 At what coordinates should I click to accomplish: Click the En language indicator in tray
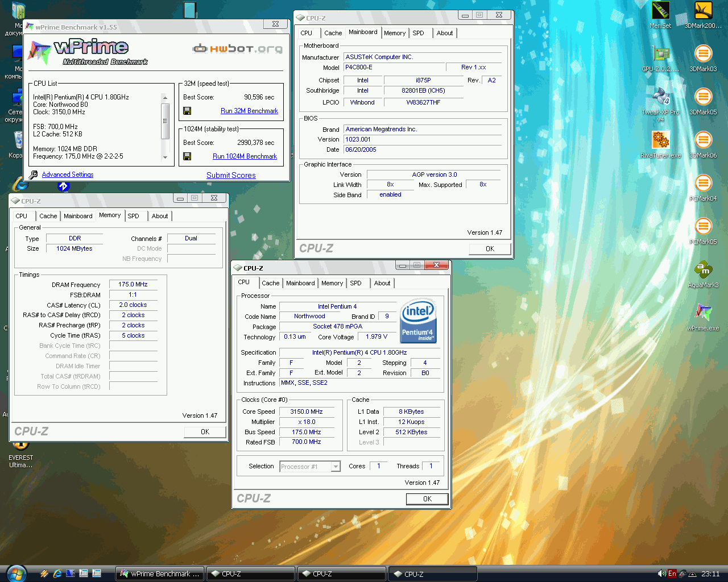672,573
